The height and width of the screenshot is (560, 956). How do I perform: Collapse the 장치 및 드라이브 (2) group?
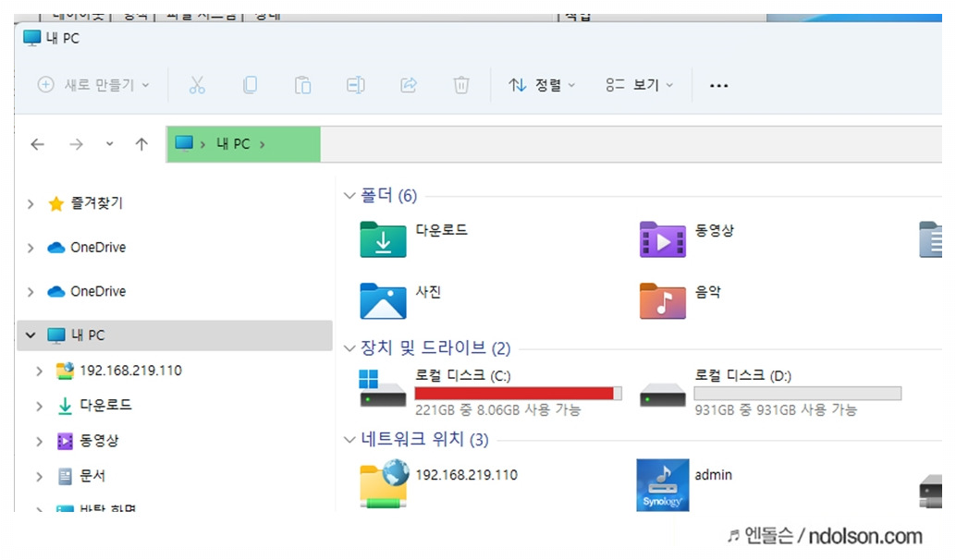pyautogui.click(x=349, y=348)
